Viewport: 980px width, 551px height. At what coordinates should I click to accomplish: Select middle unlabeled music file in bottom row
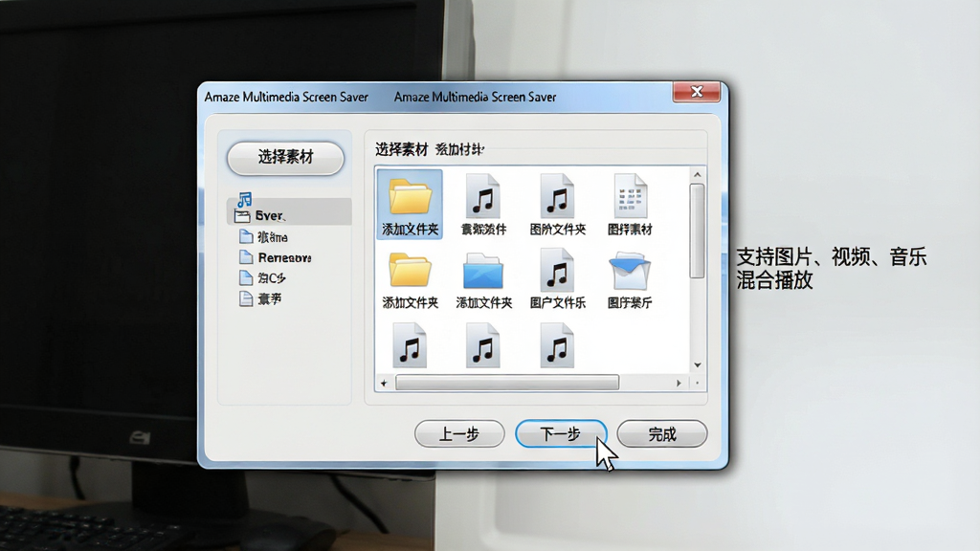click(x=482, y=345)
